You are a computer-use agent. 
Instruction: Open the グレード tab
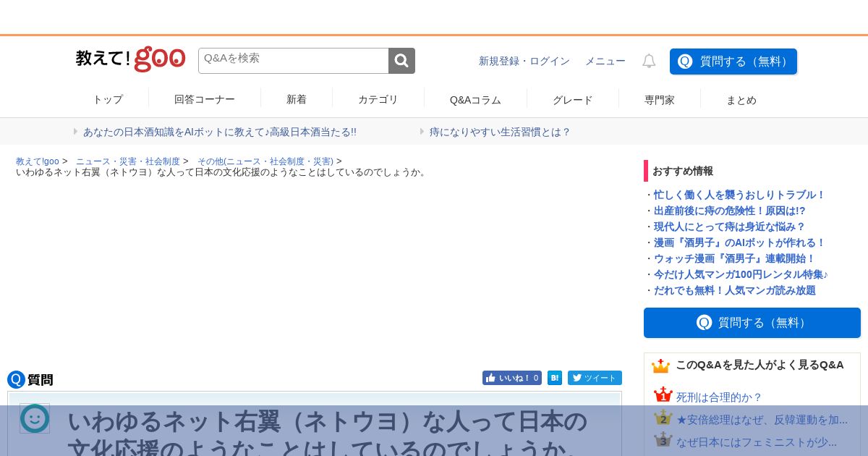click(x=573, y=100)
